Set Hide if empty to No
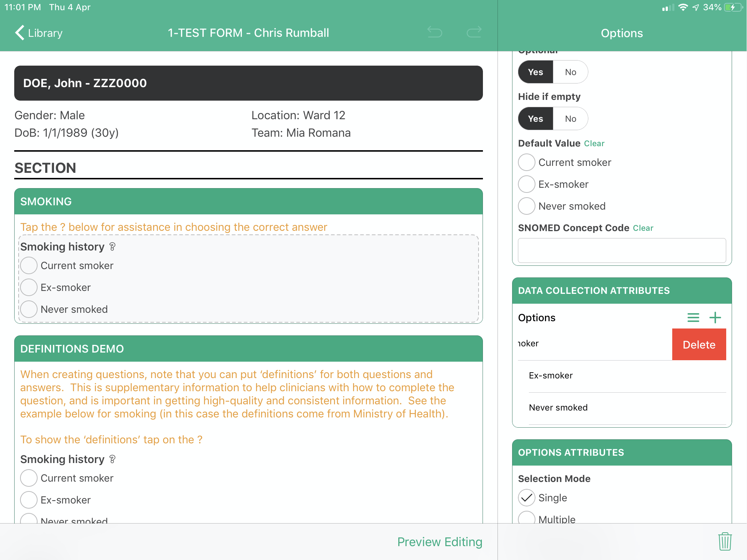 (x=570, y=119)
